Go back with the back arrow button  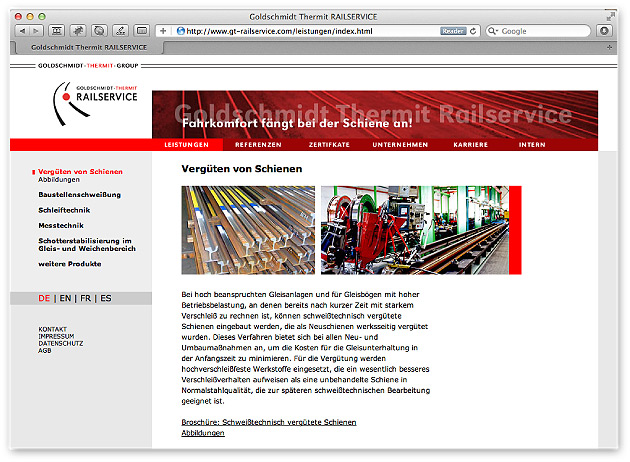click(x=22, y=31)
